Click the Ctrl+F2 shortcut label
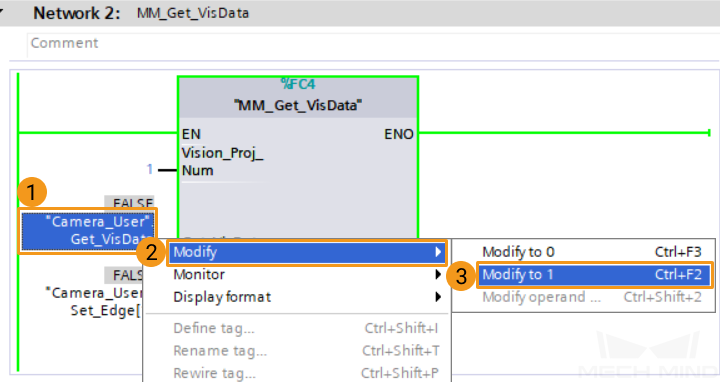Screen dimensions: 720x382 [x=678, y=275]
